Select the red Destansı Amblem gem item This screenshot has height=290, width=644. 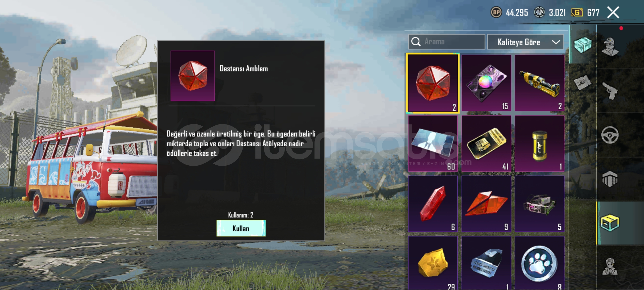coord(433,83)
